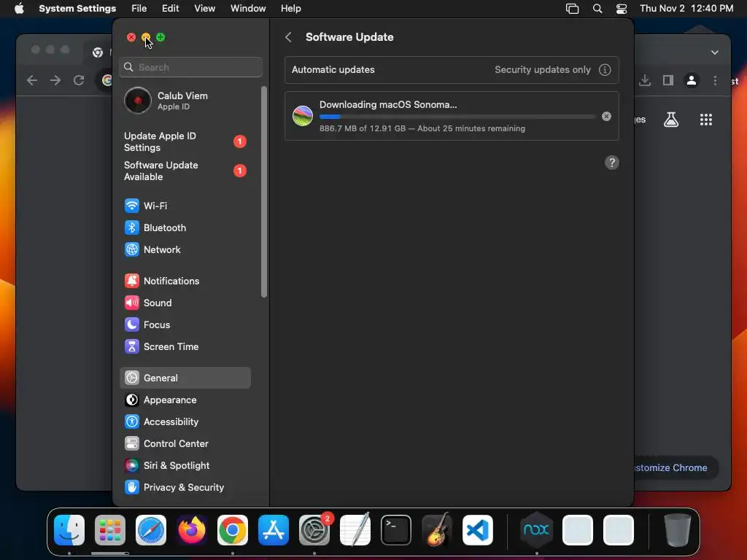The width and height of the screenshot is (747, 560).
Task: Open Chrome's downloads button
Action: coord(645,80)
